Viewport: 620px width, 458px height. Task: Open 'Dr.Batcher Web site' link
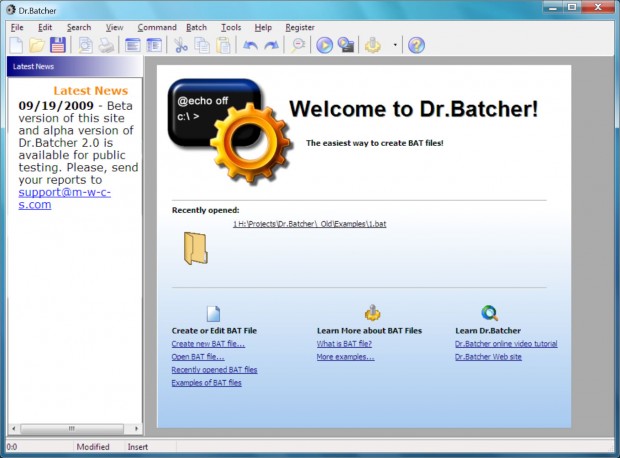point(488,357)
